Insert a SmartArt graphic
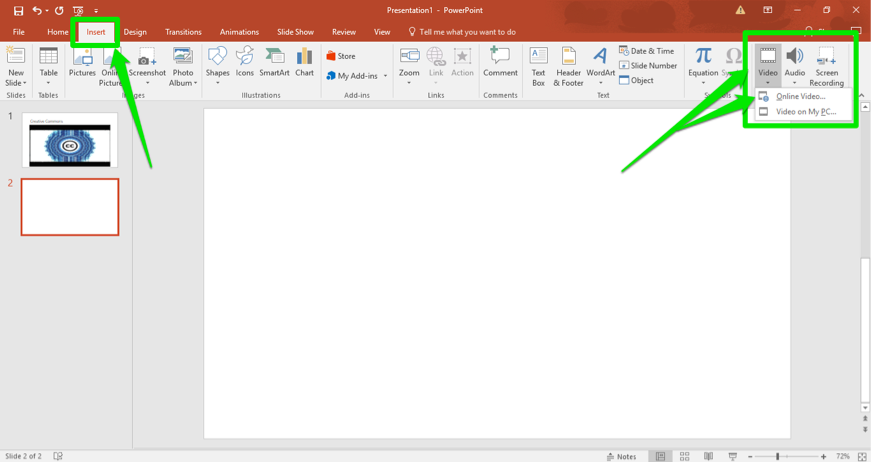This screenshot has width=871, height=462. (x=274, y=63)
